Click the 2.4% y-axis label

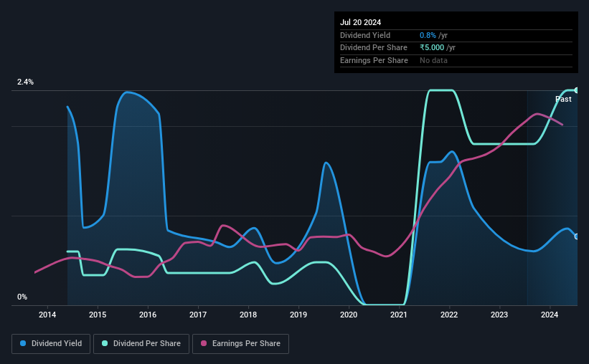[x=25, y=82]
